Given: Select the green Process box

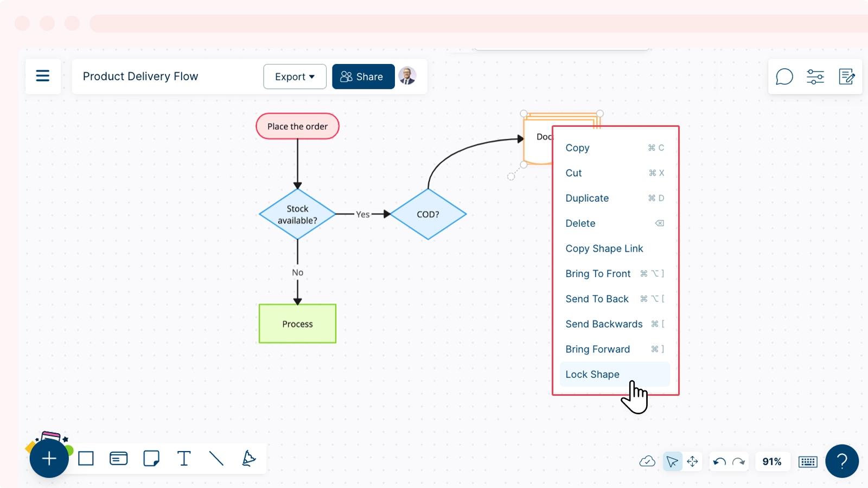Looking at the screenshot, I should [297, 324].
